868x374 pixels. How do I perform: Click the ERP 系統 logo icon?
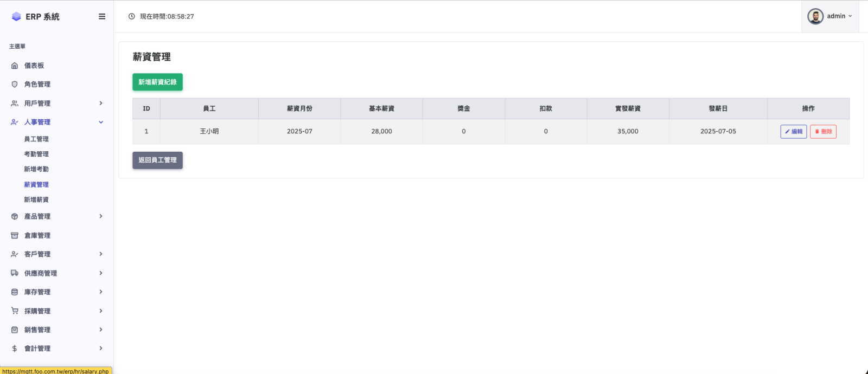tap(16, 17)
